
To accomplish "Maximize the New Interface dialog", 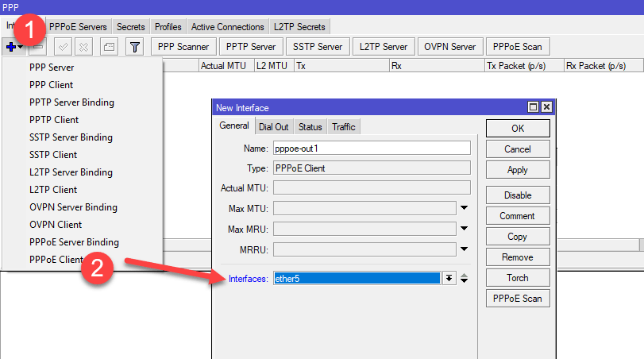I will [x=533, y=106].
